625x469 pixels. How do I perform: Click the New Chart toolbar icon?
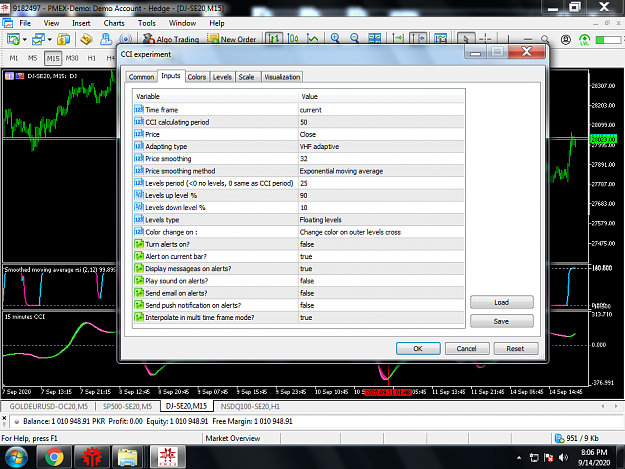coord(13,39)
